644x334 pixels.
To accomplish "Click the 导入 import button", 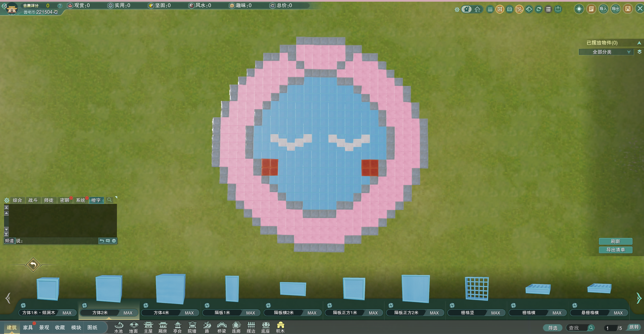I will 603,9.
